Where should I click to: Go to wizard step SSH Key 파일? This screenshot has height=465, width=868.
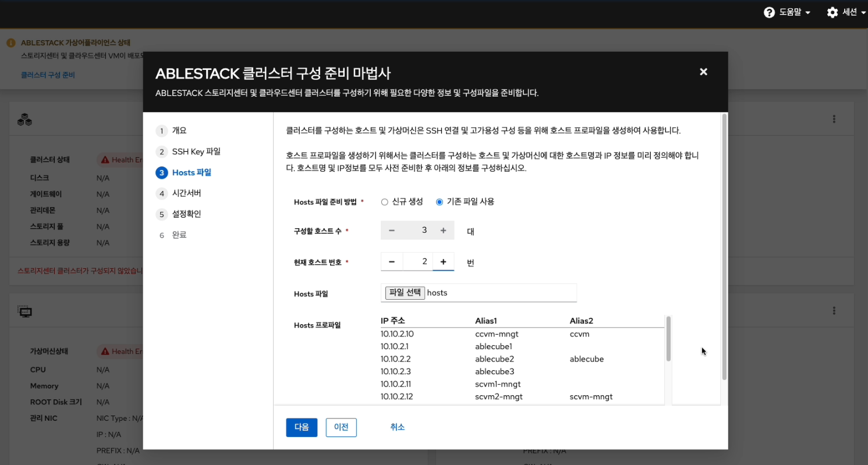point(188,151)
